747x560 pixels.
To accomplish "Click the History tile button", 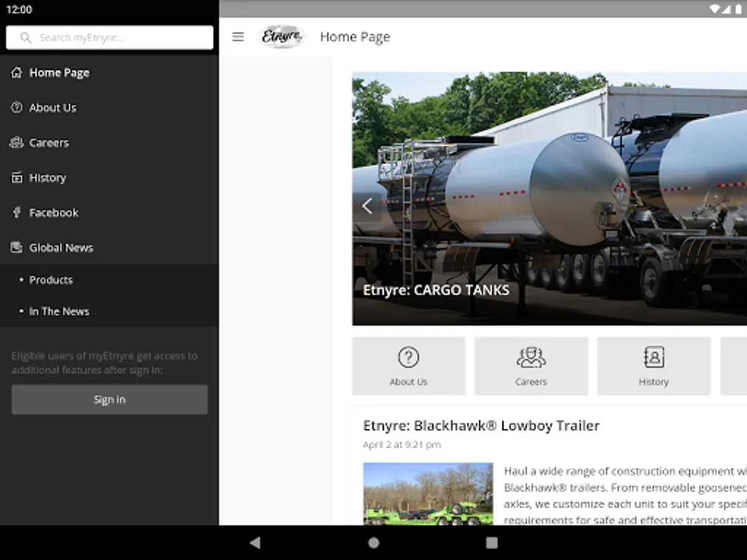I will (654, 366).
